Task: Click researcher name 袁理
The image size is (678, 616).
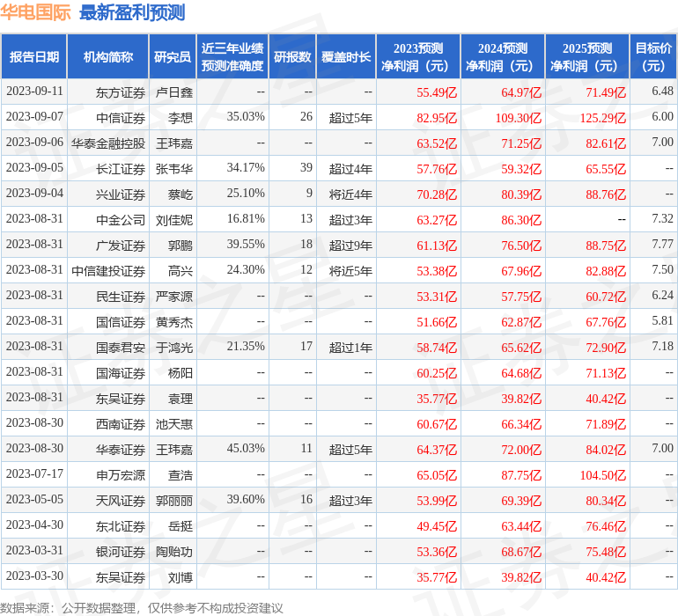Action: 181,399
